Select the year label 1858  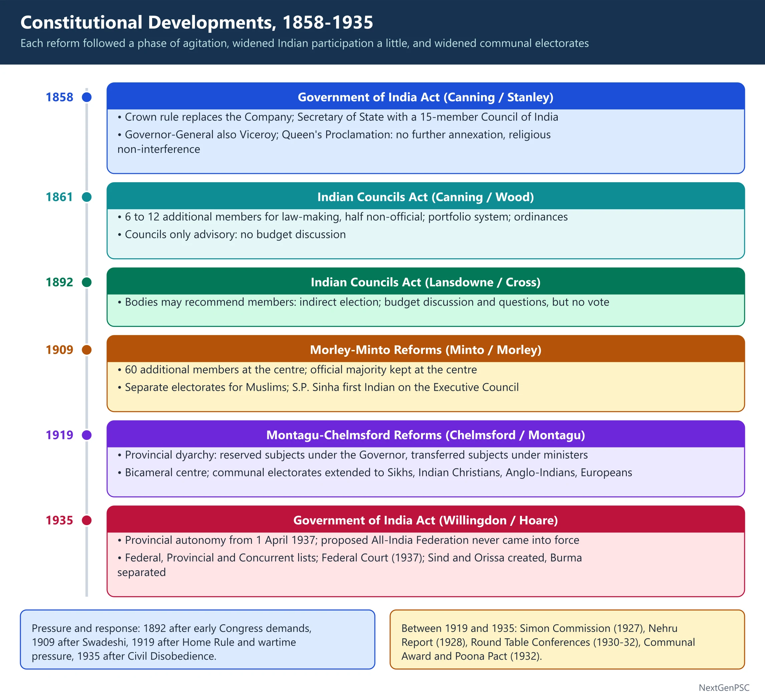(x=59, y=97)
